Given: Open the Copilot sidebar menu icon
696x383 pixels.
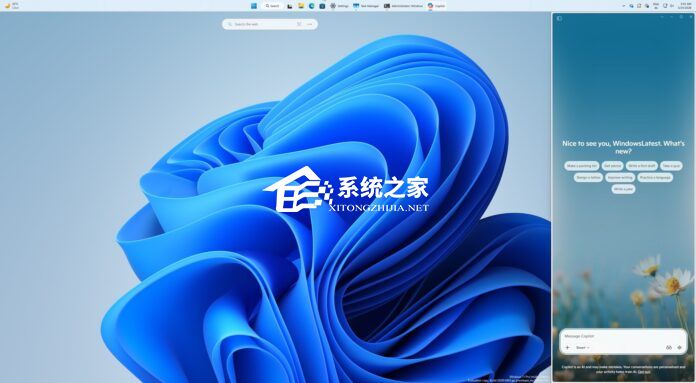Looking at the screenshot, I should click(x=559, y=18).
